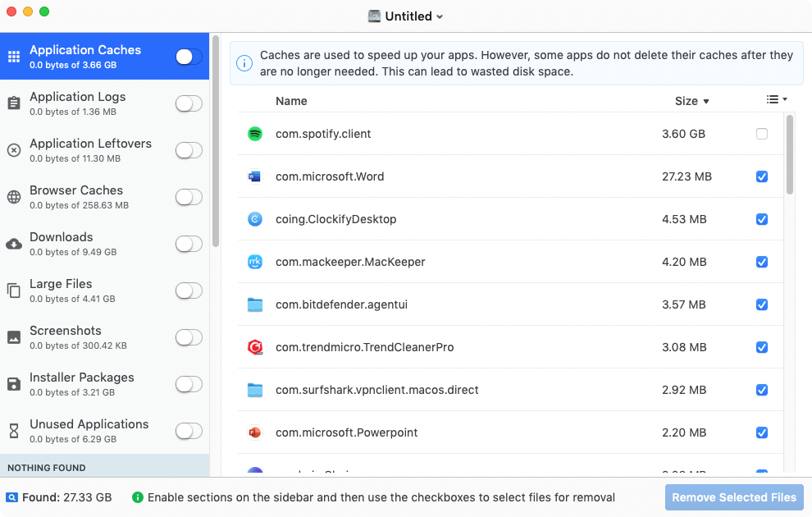The width and height of the screenshot is (812, 517).
Task: Click the Microsoft Word app icon
Action: click(255, 176)
